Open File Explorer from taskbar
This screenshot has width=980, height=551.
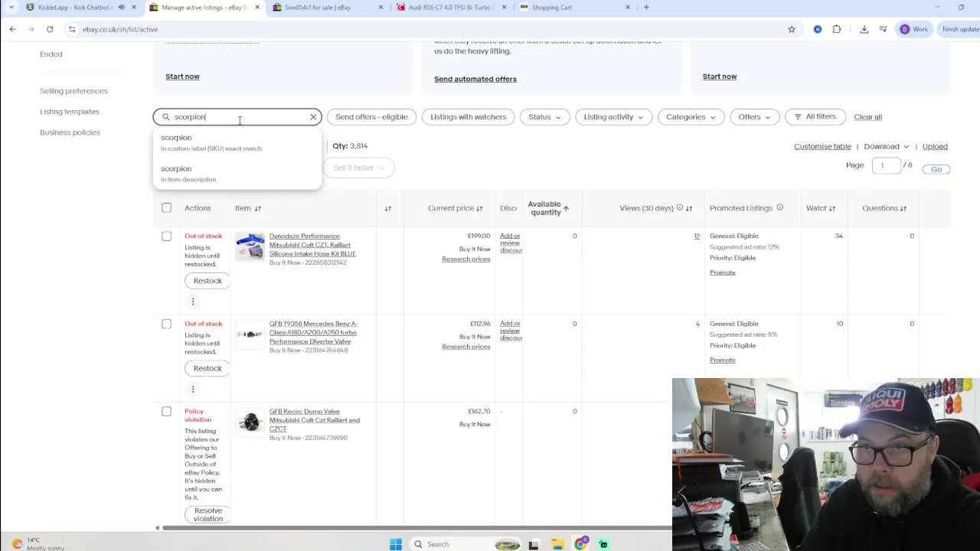pos(557,544)
